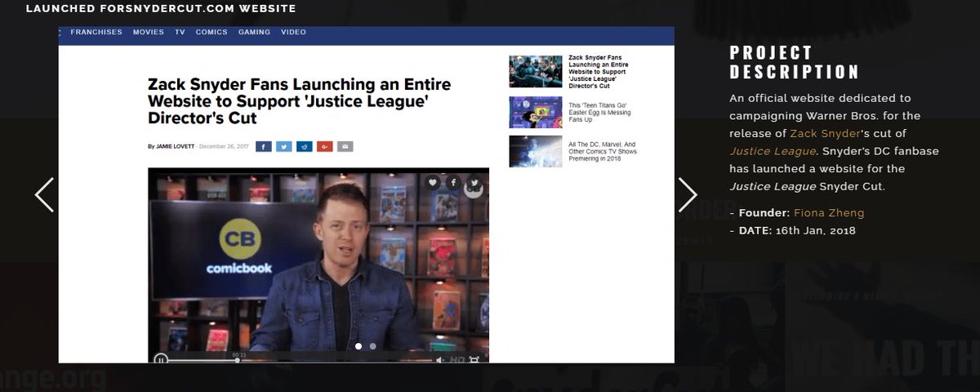Image resolution: width=980 pixels, height=392 pixels.
Task: Click the video progress bar handle at 00:33
Action: (238, 359)
